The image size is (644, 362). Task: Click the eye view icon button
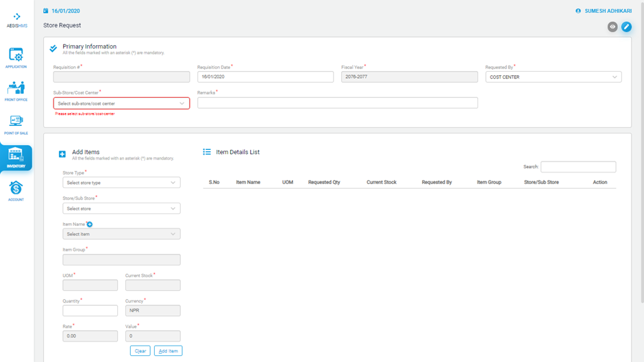612,27
